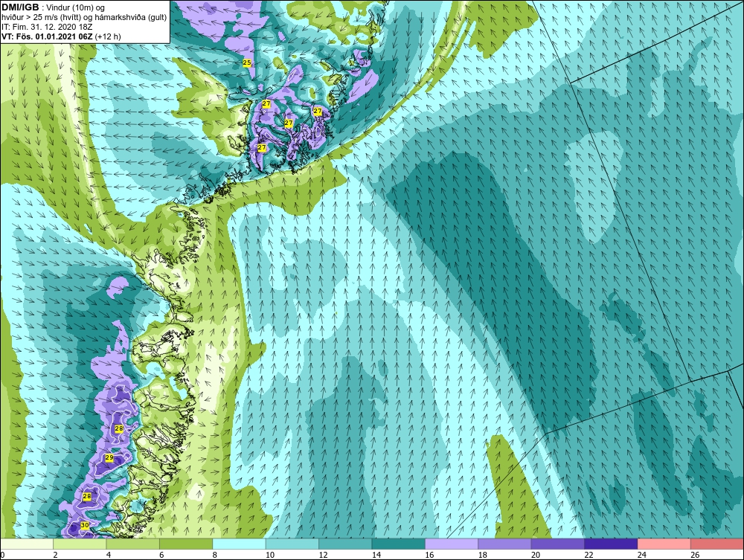The width and height of the screenshot is (744, 560).
Task: Click the legend scale number 18
Action: [x=483, y=555]
